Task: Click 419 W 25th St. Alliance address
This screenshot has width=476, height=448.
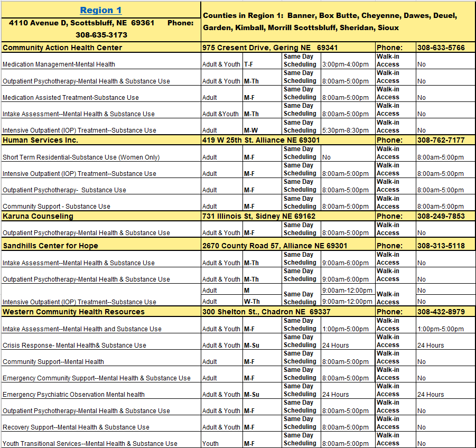Action: coord(288,140)
